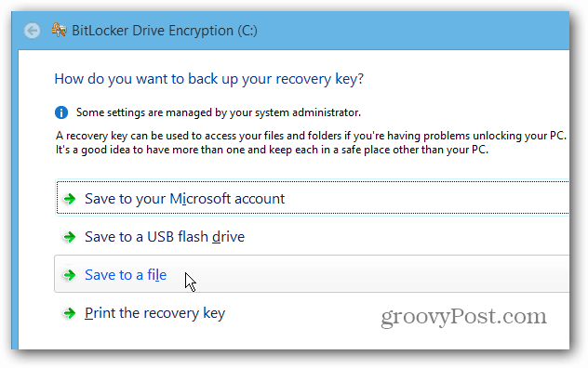Choose Save to a USB flash drive
Image resolution: width=588 pixels, height=368 pixels.
[165, 237]
